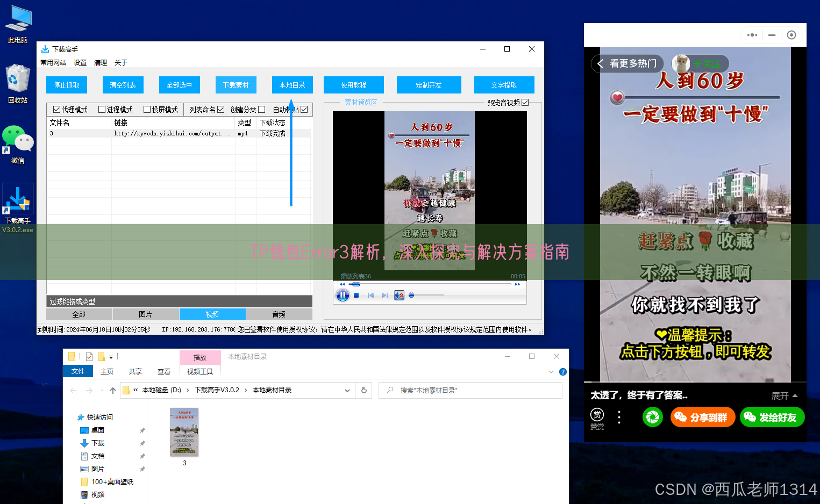Expand the Explorer ribbon chevron
Viewport: 820px width, 504px height.
(551, 372)
